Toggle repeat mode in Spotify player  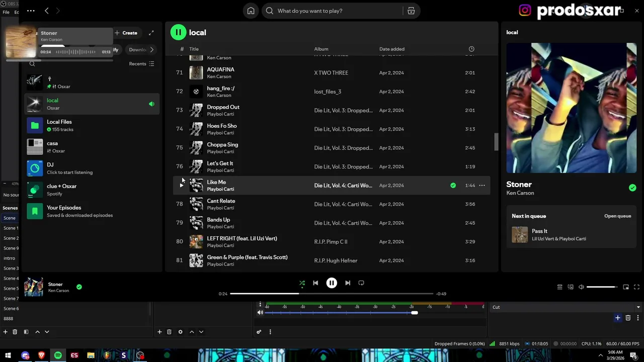coord(361,283)
